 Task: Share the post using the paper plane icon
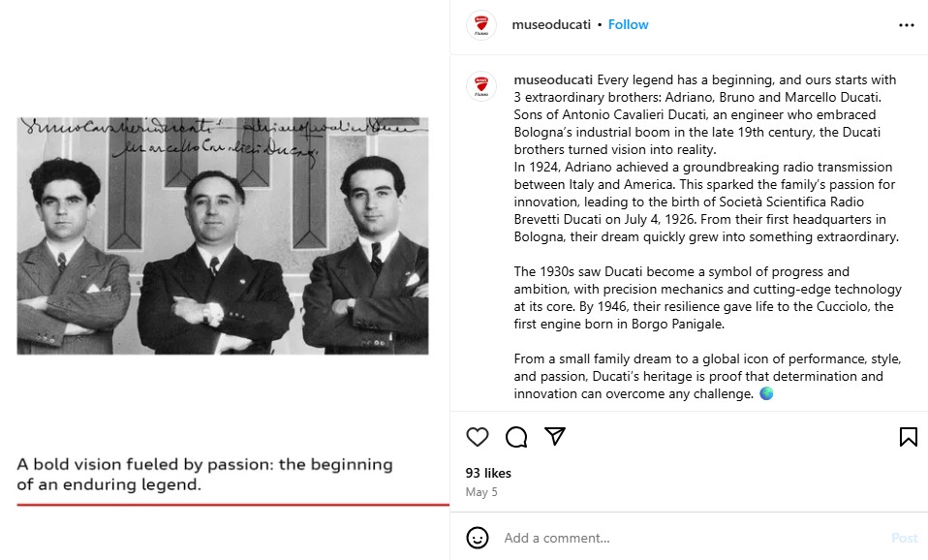(554, 437)
